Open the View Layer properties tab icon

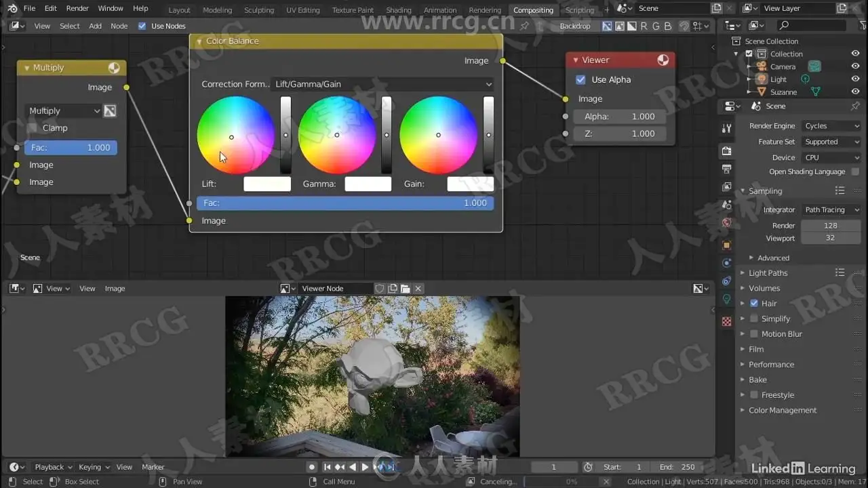tap(726, 186)
